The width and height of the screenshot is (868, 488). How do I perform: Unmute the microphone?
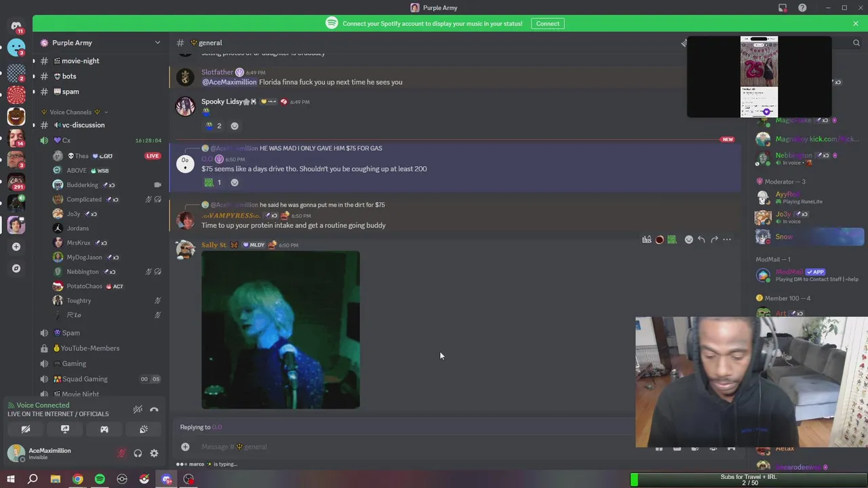tap(122, 453)
